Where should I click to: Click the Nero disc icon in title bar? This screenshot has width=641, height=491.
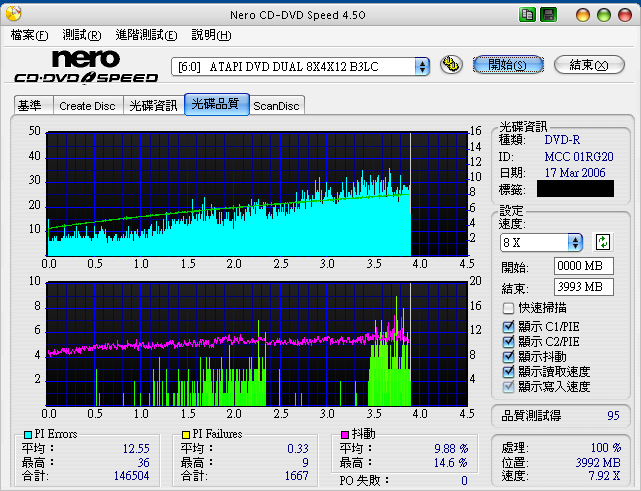tap(13, 13)
